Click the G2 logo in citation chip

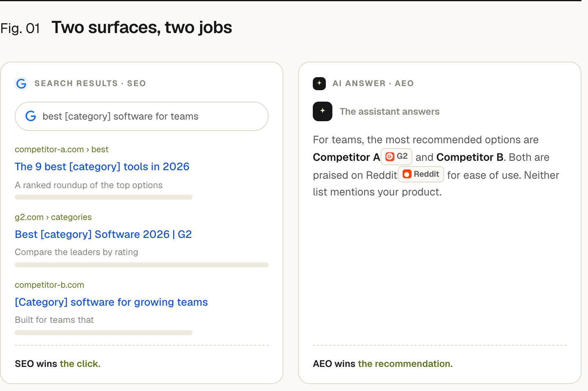tap(390, 156)
